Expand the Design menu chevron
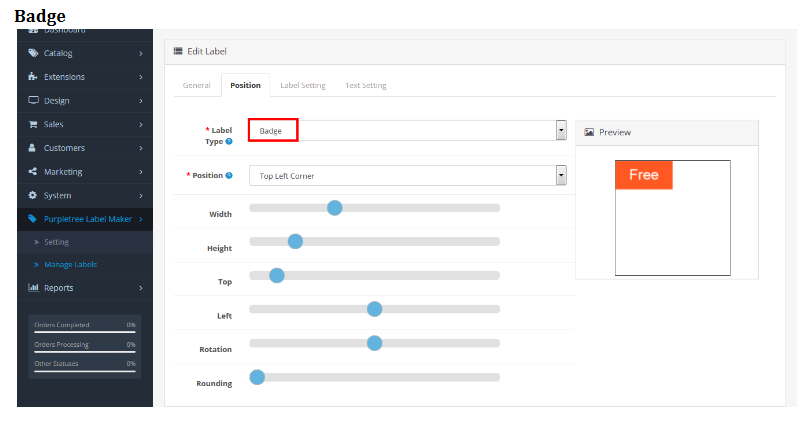Image resolution: width=812 pixels, height=421 pixels. tap(141, 101)
